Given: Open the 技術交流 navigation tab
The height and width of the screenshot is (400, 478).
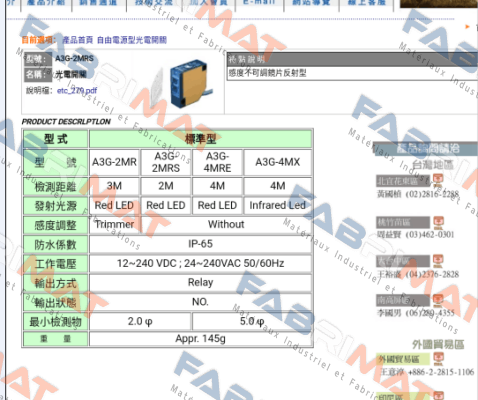Looking at the screenshot, I should [154, 3].
